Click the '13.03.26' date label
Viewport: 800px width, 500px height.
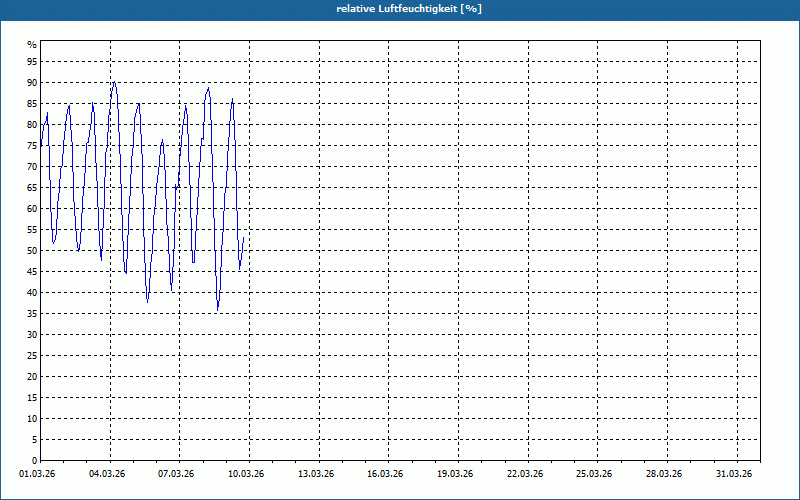click(316, 474)
